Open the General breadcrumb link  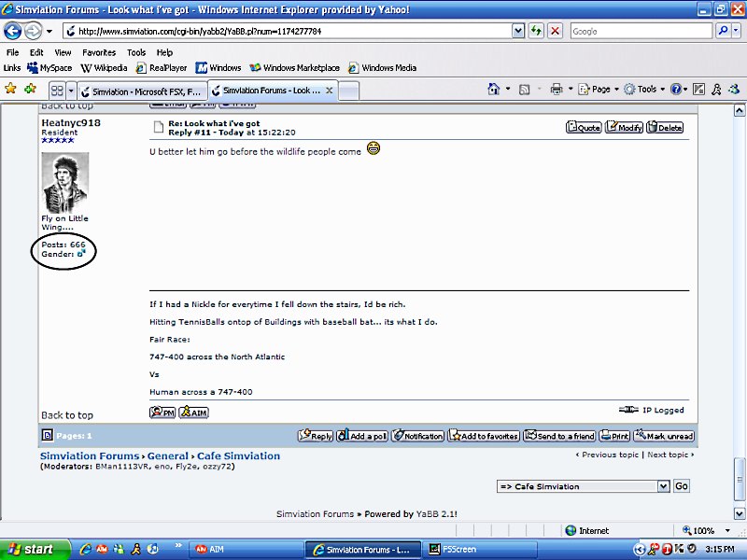pyautogui.click(x=168, y=455)
